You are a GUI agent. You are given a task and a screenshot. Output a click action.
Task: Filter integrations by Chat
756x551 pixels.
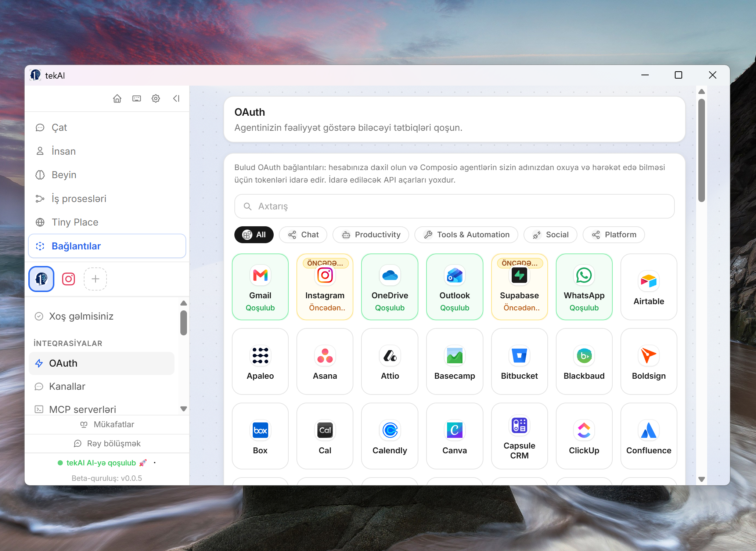tap(303, 235)
